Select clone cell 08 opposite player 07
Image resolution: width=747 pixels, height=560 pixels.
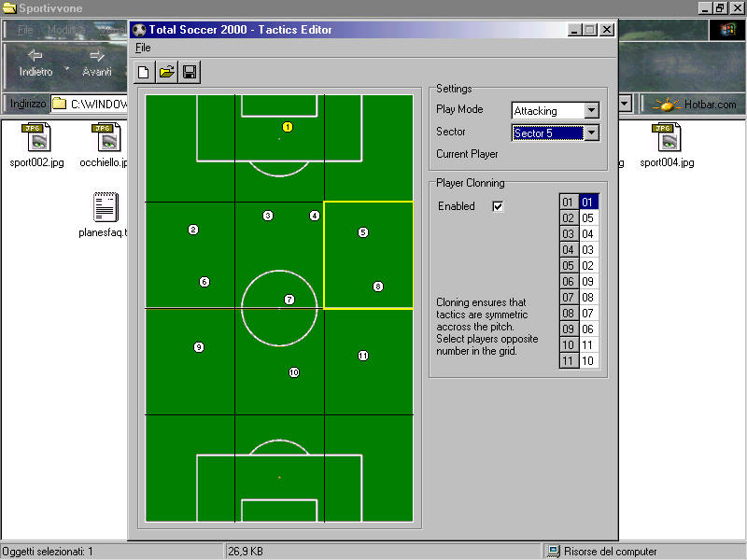coord(589,297)
